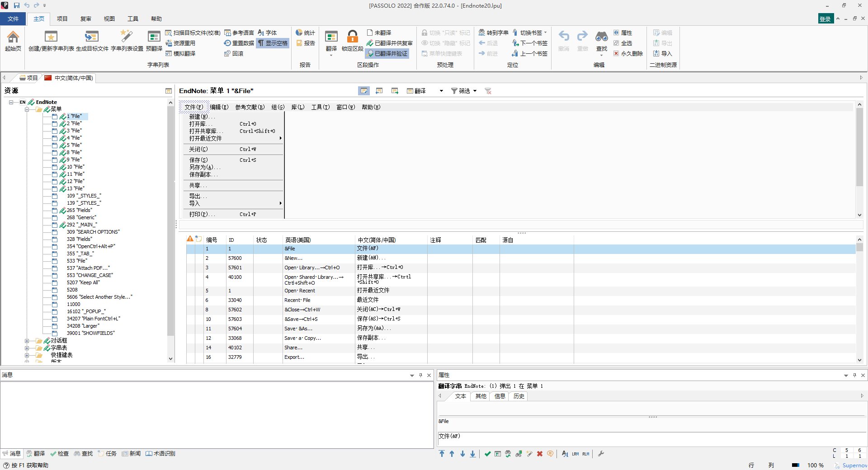Expand the 对话框 folder node
Viewport: 868px width, 470px height.
(27, 341)
